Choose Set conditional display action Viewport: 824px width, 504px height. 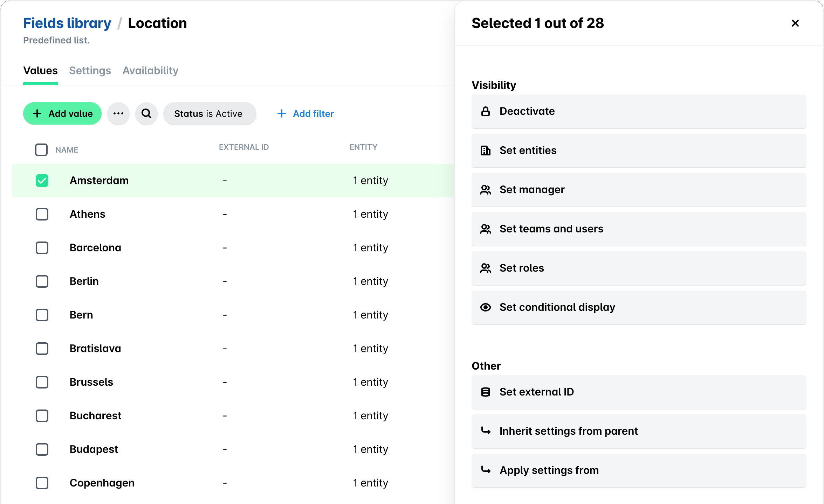(x=639, y=307)
